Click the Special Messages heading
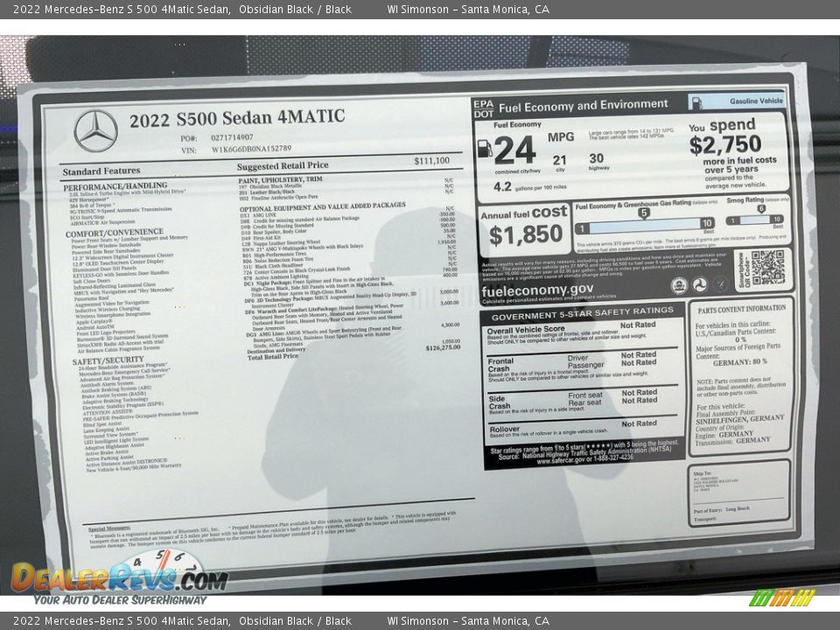 109,528
